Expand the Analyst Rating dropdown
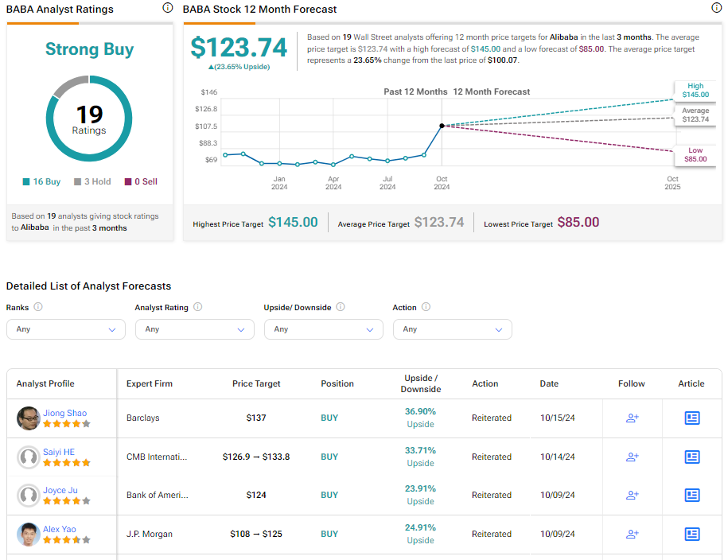This screenshot has width=728, height=560. tap(195, 329)
